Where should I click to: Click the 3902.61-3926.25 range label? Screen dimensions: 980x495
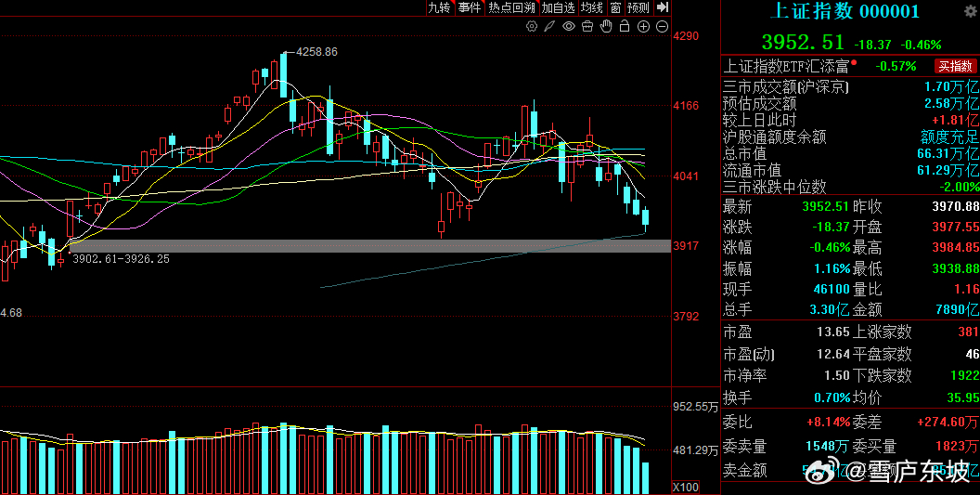click(x=121, y=258)
